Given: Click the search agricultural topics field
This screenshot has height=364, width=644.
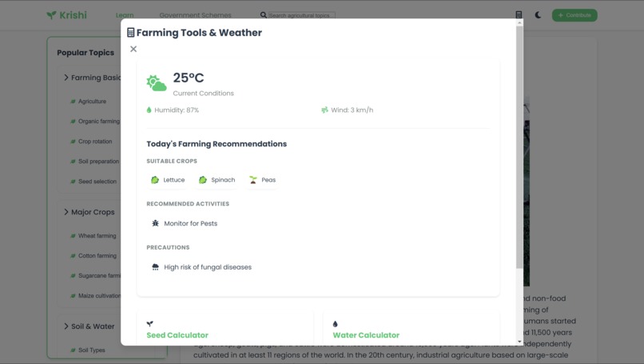Looking at the screenshot, I should (x=301, y=15).
